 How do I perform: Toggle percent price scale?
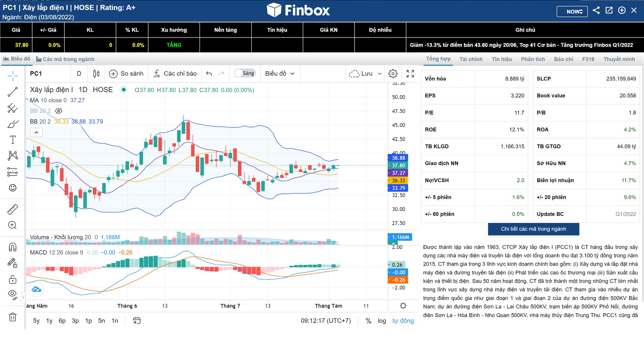click(x=368, y=321)
